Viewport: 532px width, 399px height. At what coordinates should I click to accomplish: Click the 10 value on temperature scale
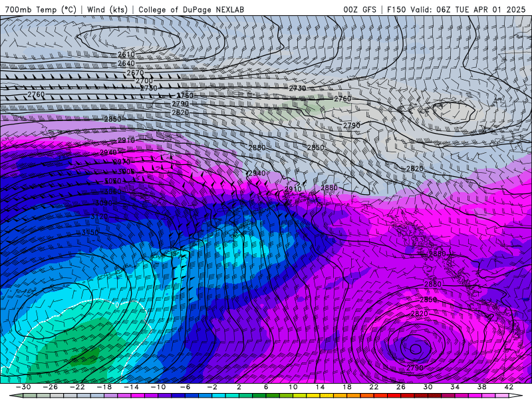[x=293, y=387]
